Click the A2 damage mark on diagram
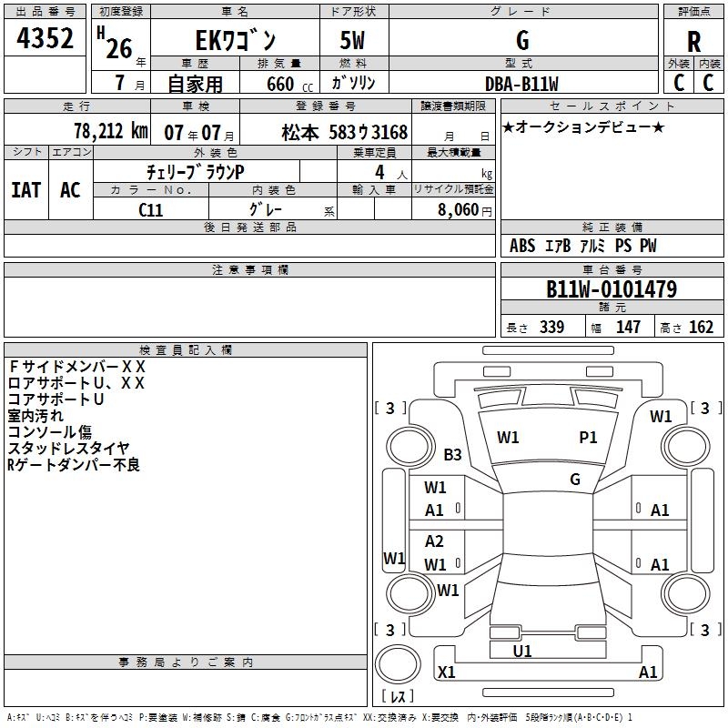The image size is (728, 728). [435, 541]
